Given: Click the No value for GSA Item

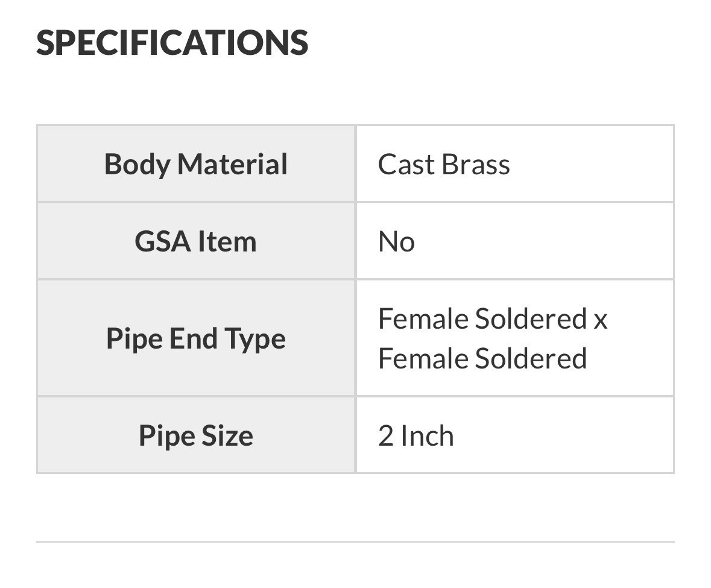Looking at the screenshot, I should pyautogui.click(x=396, y=242).
